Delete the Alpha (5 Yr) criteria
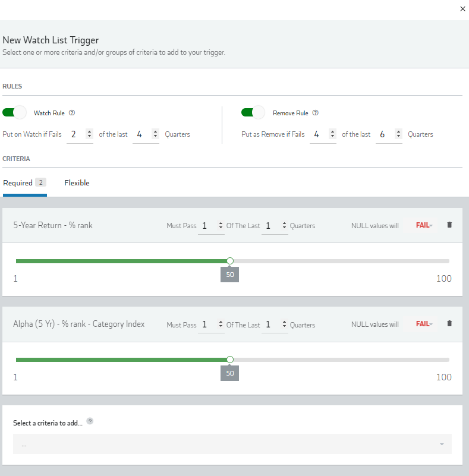The width and height of the screenshot is (469, 476). (449, 323)
